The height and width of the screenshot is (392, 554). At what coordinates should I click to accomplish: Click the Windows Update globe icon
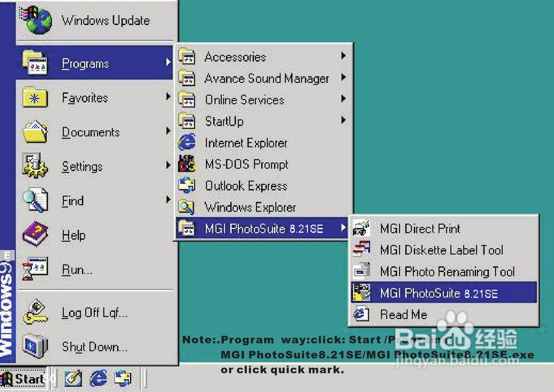pyautogui.click(x=35, y=20)
